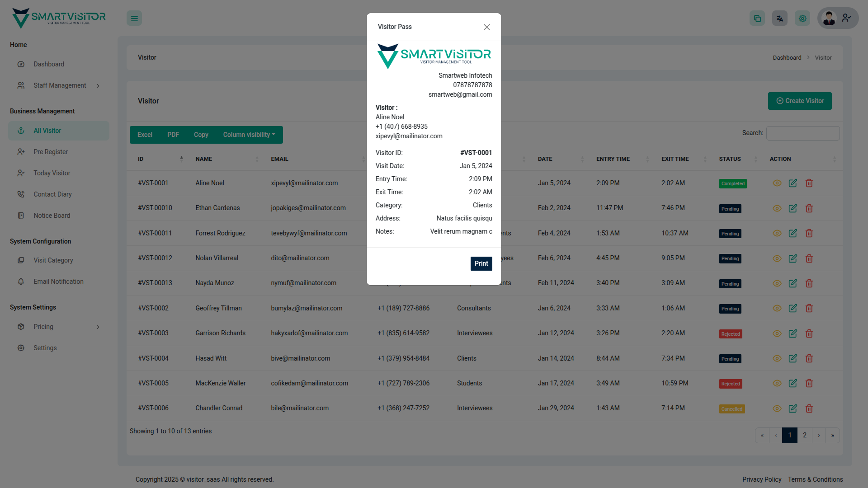Close the Visitor Pass dialog

point(487,27)
